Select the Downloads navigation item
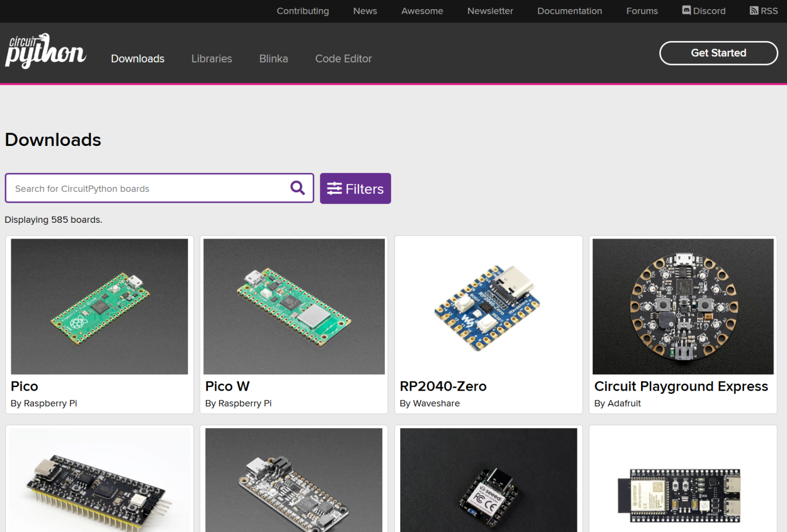Screen dimensions: 787x532 click(x=137, y=58)
